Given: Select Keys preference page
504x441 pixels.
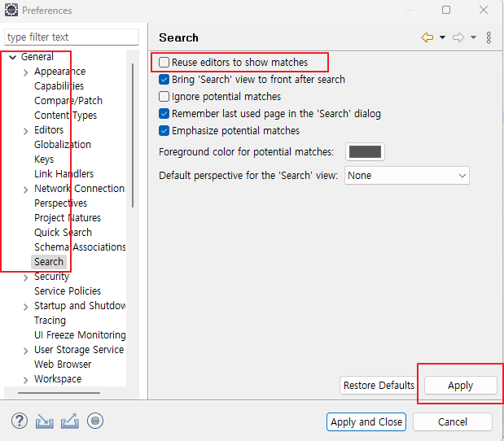Looking at the screenshot, I should point(44,159).
